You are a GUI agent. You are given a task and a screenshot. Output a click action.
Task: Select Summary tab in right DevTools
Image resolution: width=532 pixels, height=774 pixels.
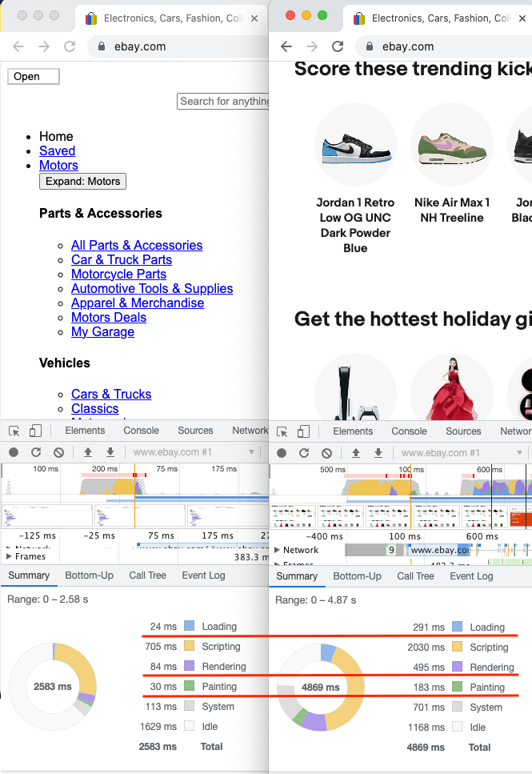(x=297, y=576)
